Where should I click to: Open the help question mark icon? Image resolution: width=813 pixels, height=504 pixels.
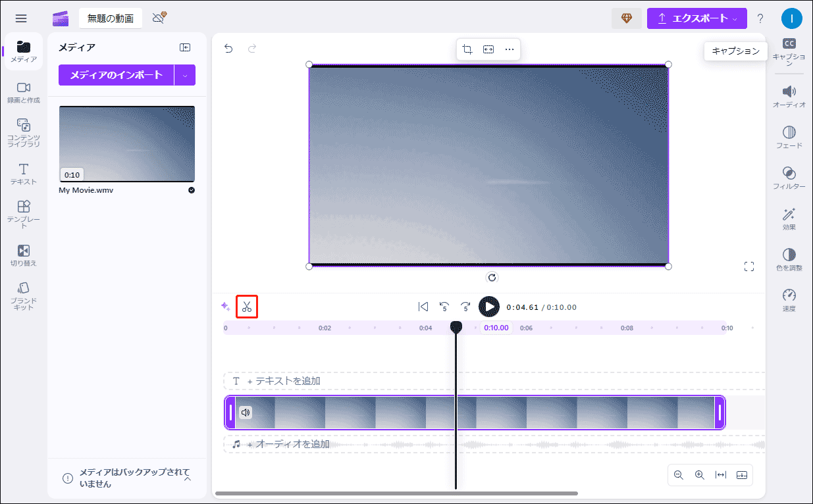tap(760, 18)
